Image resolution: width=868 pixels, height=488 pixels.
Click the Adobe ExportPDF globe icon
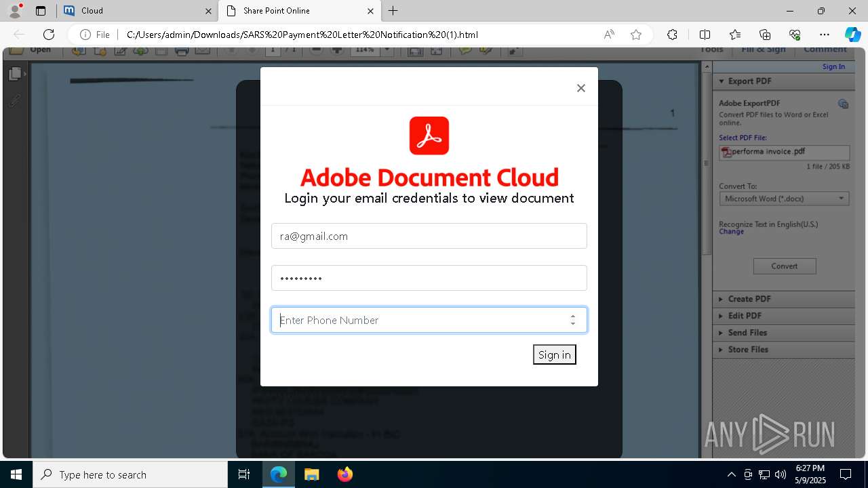click(x=843, y=104)
